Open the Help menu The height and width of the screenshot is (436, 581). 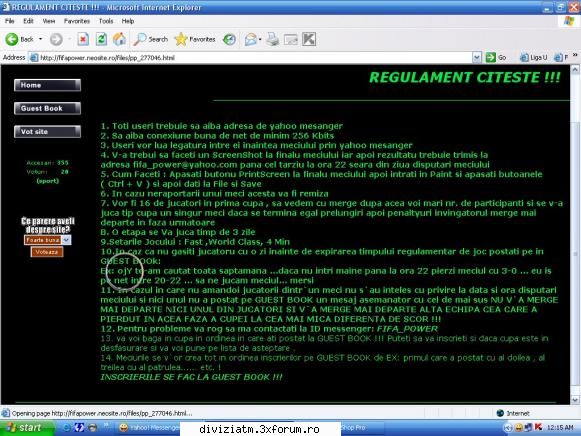click(128, 21)
